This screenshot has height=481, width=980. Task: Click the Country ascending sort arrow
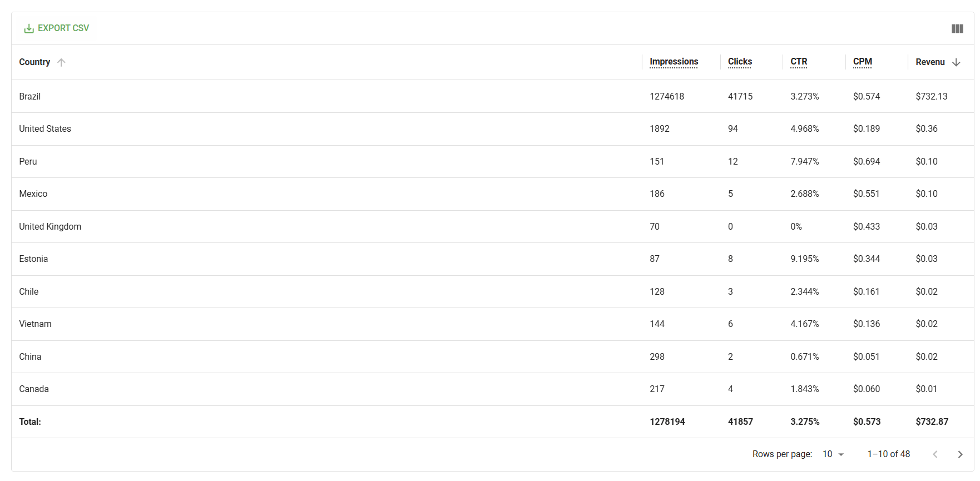61,62
